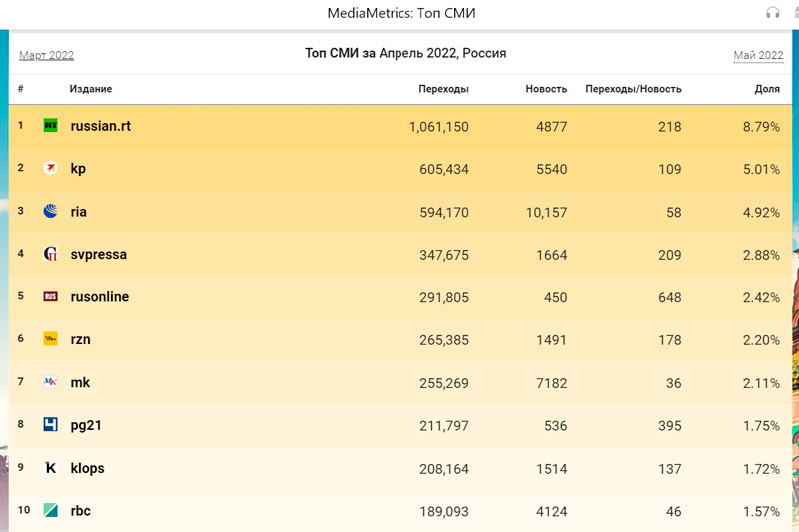The width and height of the screenshot is (799, 532).
Task: Click the headphones icon at top right
Action: [x=771, y=13]
